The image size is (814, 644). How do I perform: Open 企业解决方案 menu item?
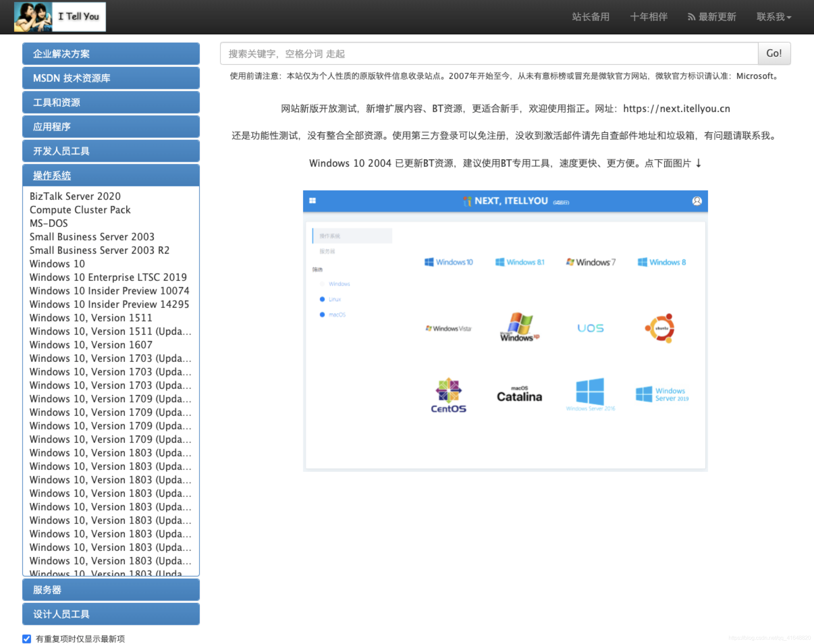click(x=111, y=54)
